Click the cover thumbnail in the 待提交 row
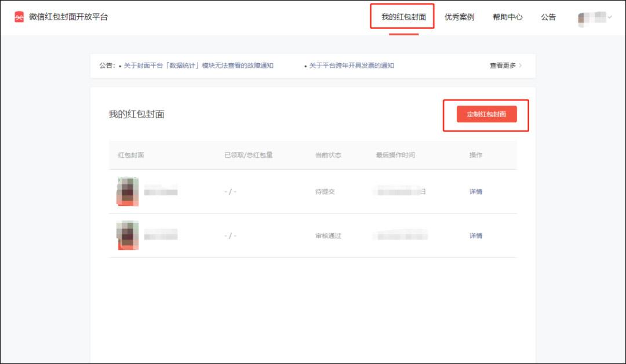 (x=128, y=192)
